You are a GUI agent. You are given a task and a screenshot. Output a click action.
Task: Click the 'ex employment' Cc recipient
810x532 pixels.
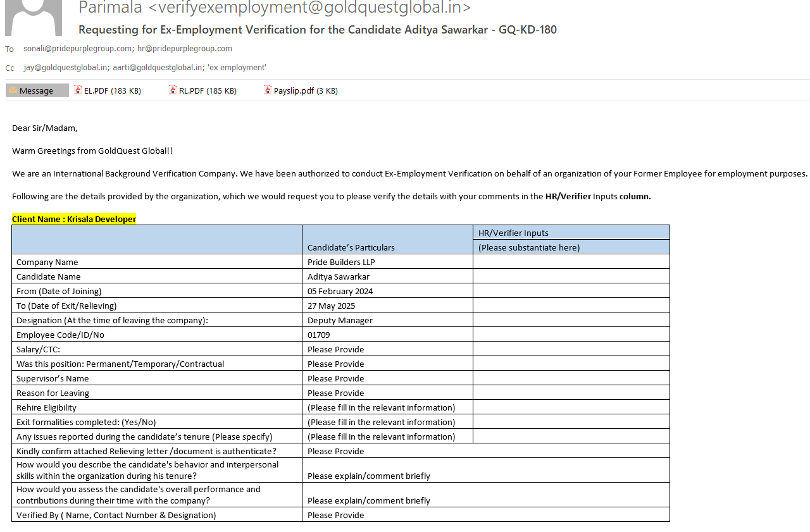tap(237, 68)
